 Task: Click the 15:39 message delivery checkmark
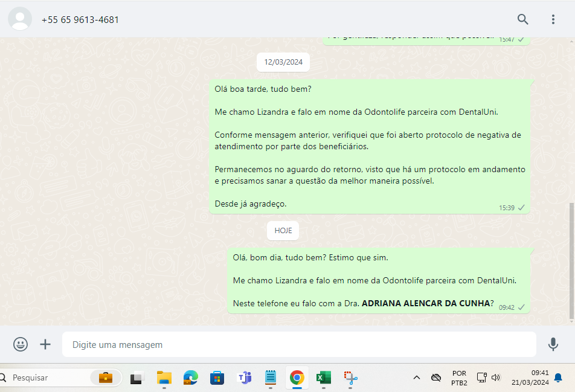coord(521,208)
